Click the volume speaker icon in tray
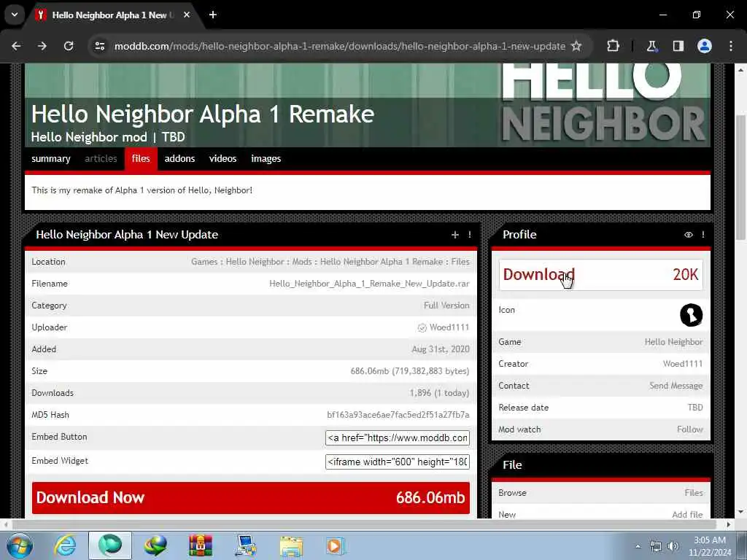This screenshot has height=560, width=747. pos(673,546)
